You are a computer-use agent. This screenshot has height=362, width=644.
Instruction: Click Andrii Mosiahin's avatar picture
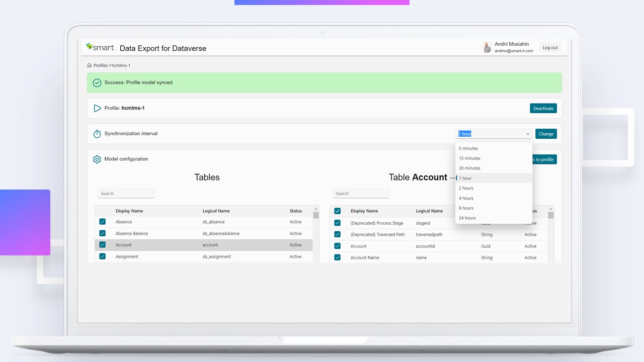coord(487,47)
